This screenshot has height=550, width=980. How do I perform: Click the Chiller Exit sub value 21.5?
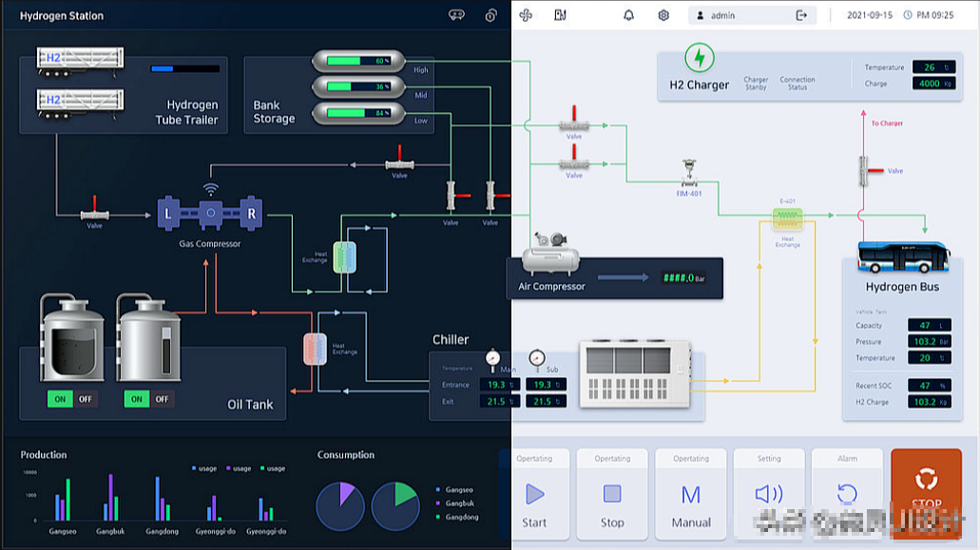click(546, 402)
